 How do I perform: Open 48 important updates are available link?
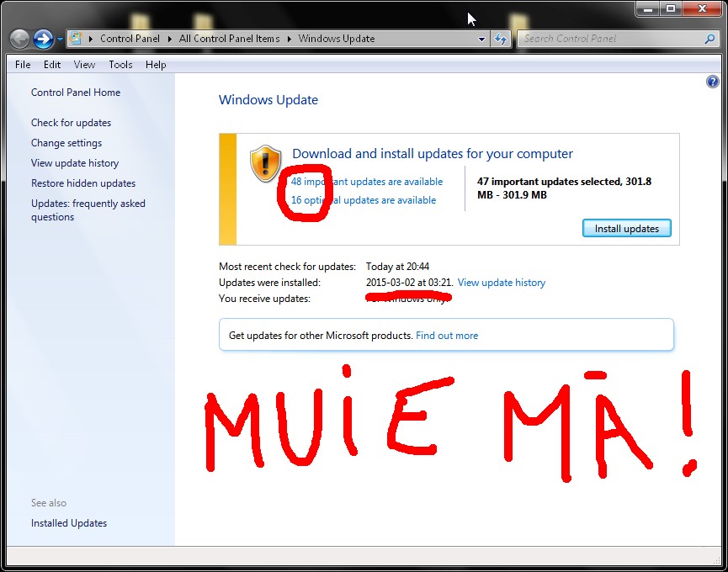367,182
